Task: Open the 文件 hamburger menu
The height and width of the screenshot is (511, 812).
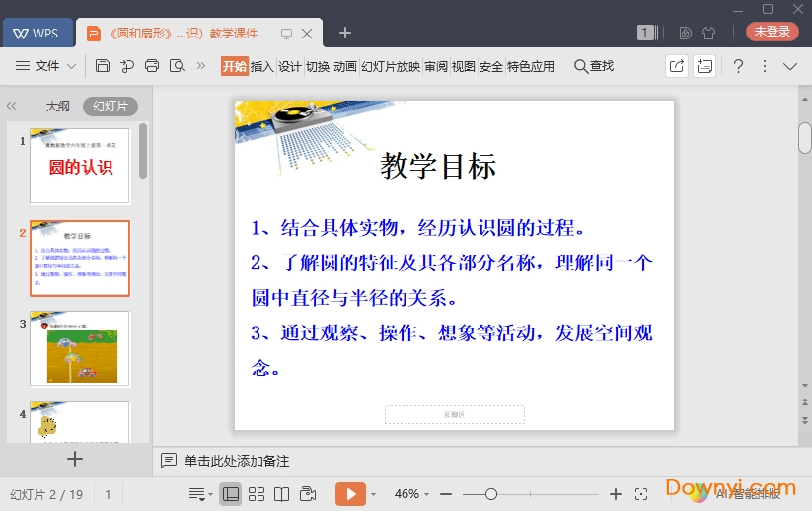Action: pos(37,66)
